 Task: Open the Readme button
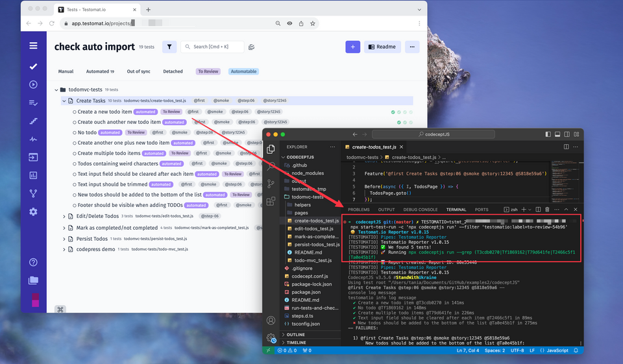point(382,47)
